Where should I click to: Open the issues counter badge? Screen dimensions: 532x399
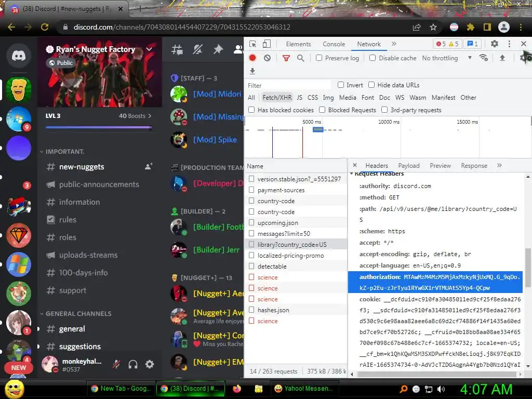(x=472, y=44)
